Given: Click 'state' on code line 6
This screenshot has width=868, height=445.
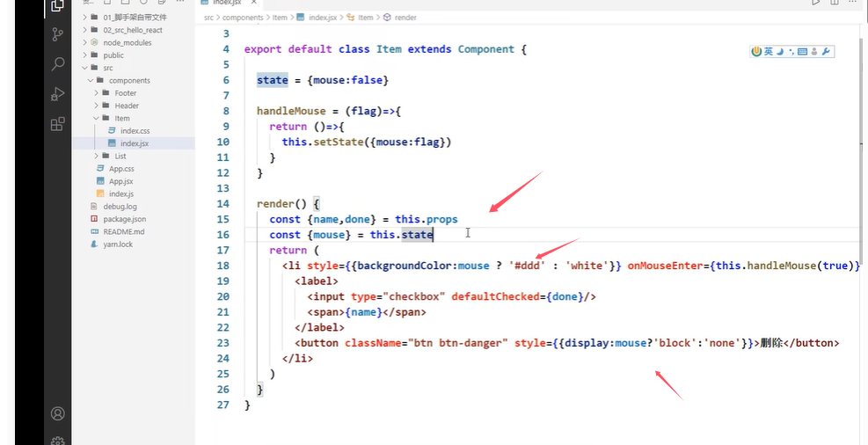Looking at the screenshot, I should pyautogui.click(x=273, y=80).
